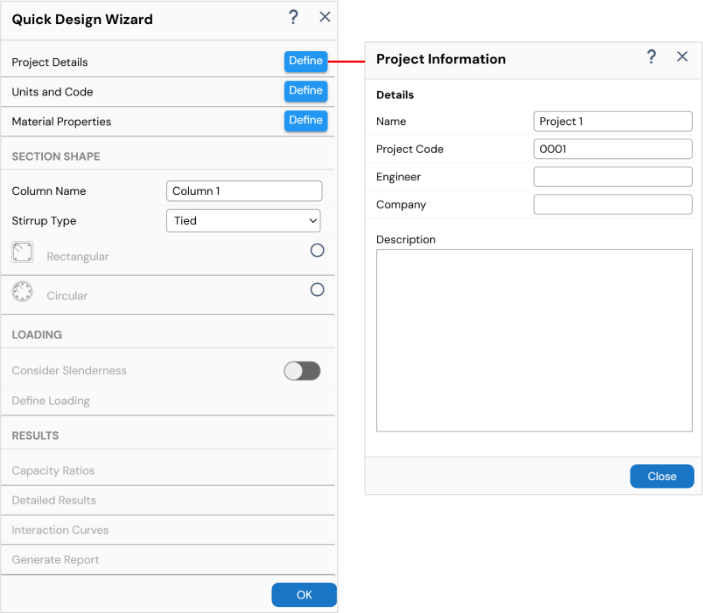The image size is (703, 613).
Task: Click Define button for Project Details
Action: pos(306,61)
